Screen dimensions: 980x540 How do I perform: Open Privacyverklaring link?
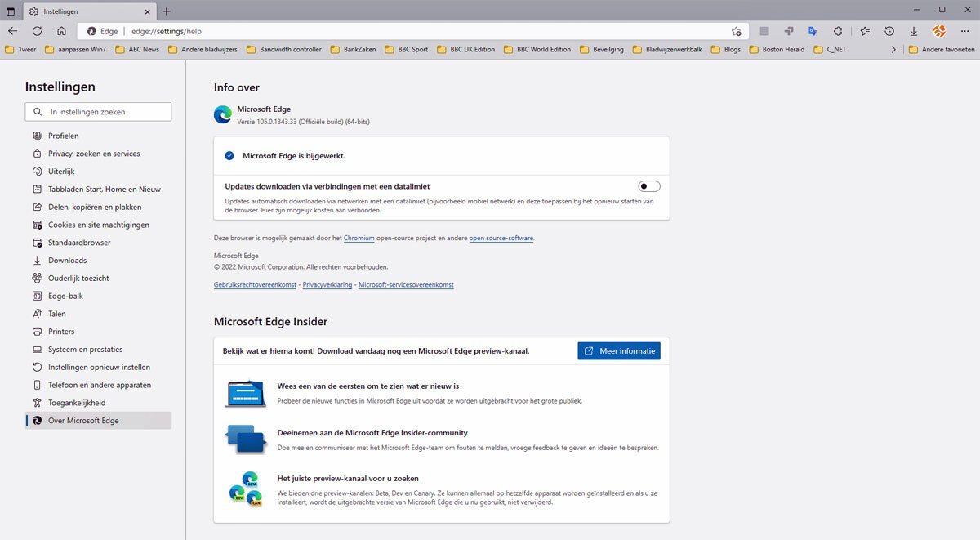coord(327,285)
